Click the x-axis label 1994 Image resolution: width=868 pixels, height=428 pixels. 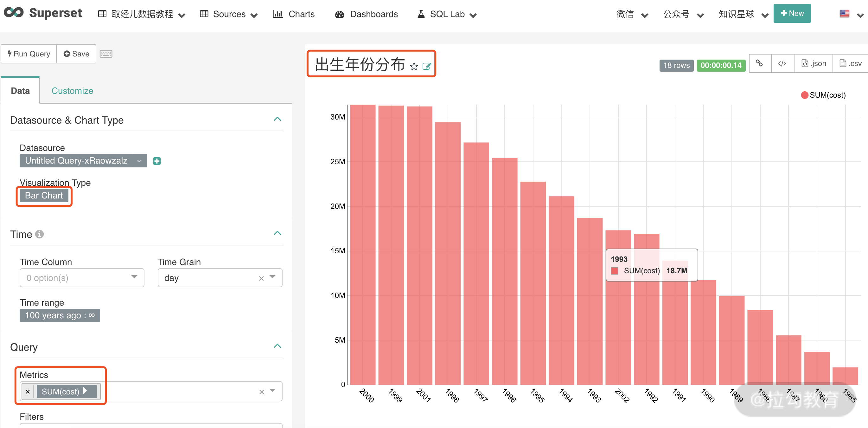(x=565, y=396)
